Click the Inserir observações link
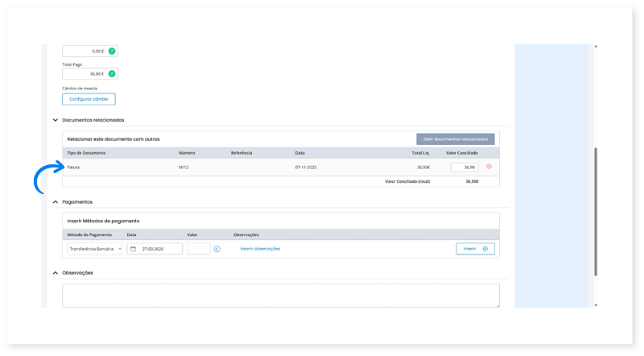This screenshot has height=356, width=644. (x=260, y=249)
